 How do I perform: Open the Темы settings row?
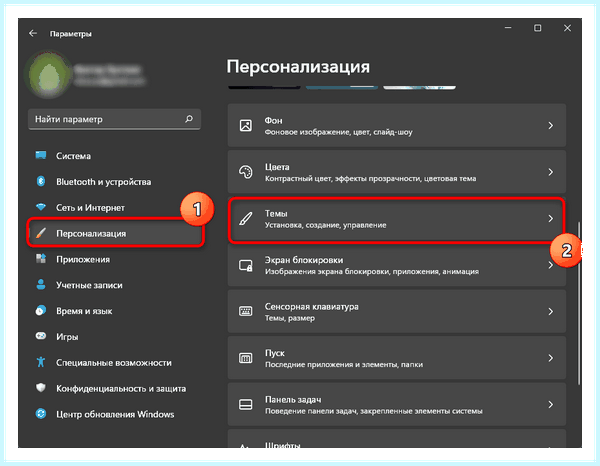[397, 218]
